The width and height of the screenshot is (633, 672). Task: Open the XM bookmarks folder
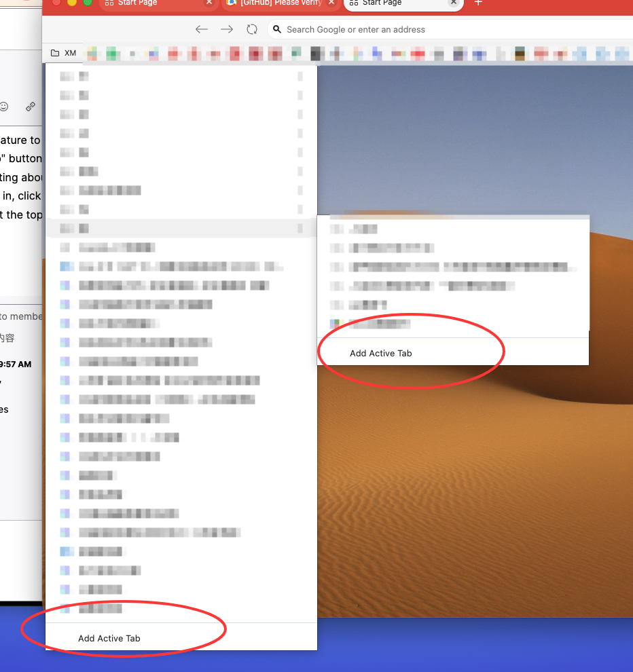(x=63, y=53)
